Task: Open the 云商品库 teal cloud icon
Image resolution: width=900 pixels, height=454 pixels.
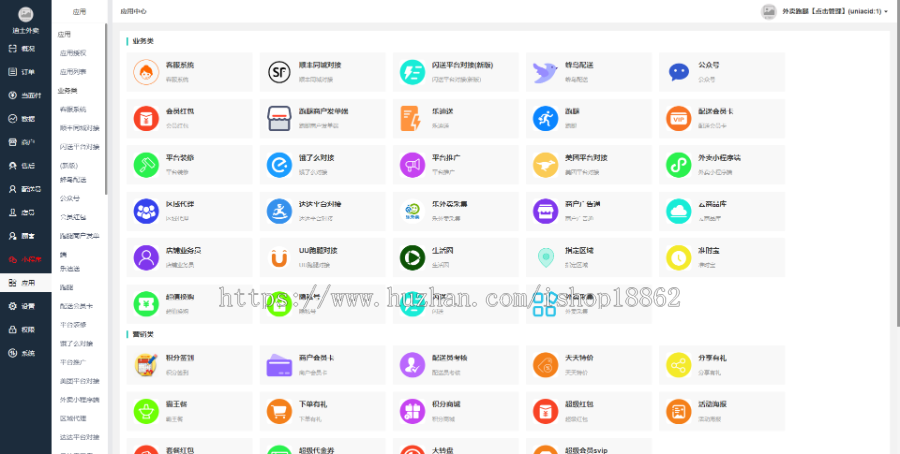Action: click(x=679, y=211)
